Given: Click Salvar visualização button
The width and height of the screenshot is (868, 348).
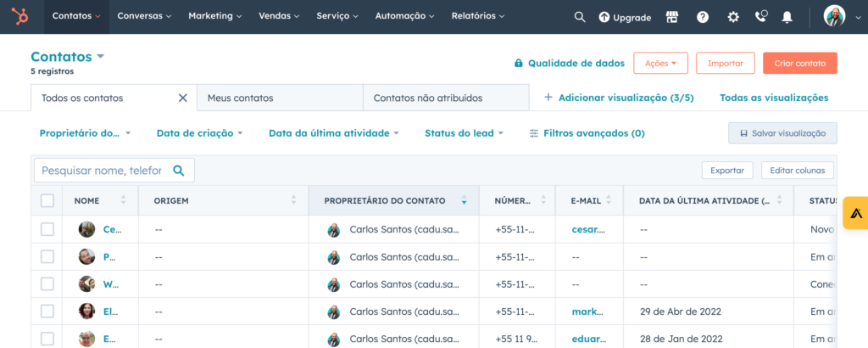Looking at the screenshot, I should pos(782,133).
